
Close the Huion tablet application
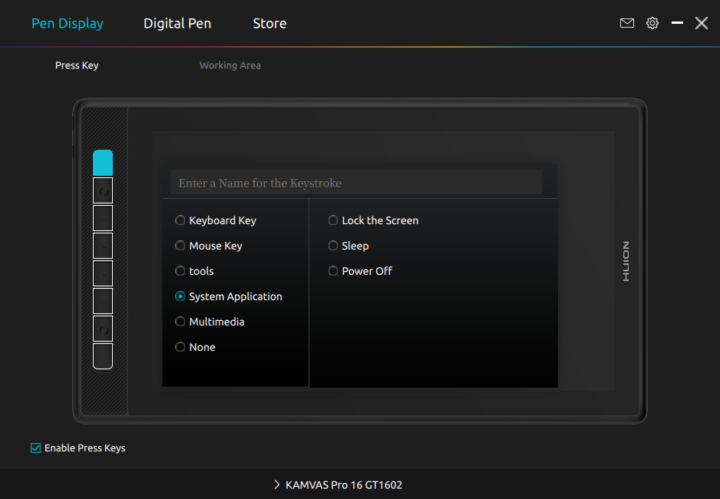701,23
